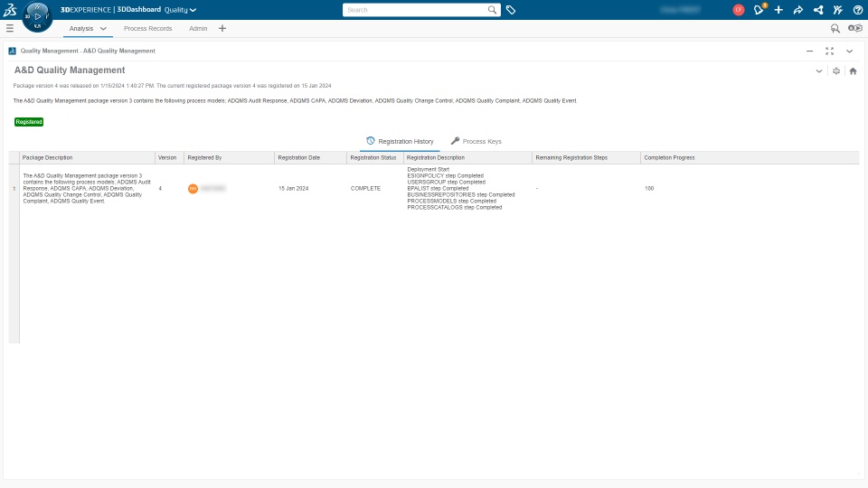Select the Process Keys tab
Viewport: 868px width, 488px height.
pos(476,141)
